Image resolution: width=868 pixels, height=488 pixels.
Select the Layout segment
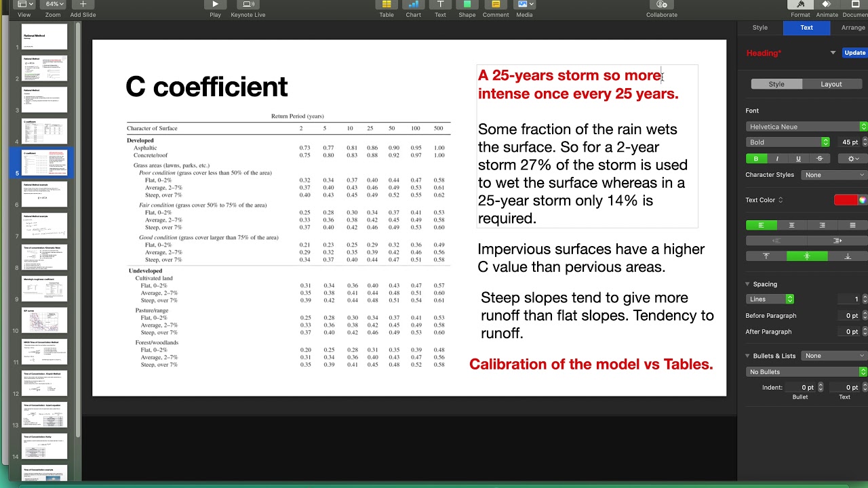click(x=831, y=84)
